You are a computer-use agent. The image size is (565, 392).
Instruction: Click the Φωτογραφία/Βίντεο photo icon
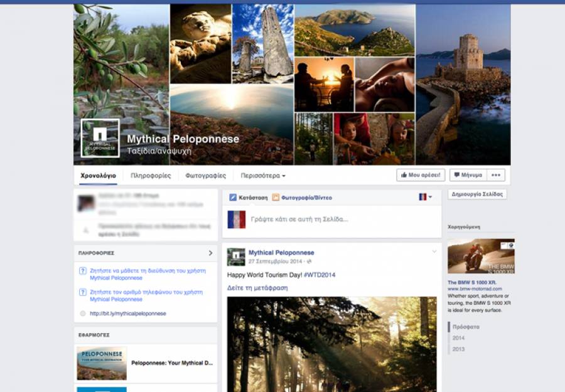276,198
